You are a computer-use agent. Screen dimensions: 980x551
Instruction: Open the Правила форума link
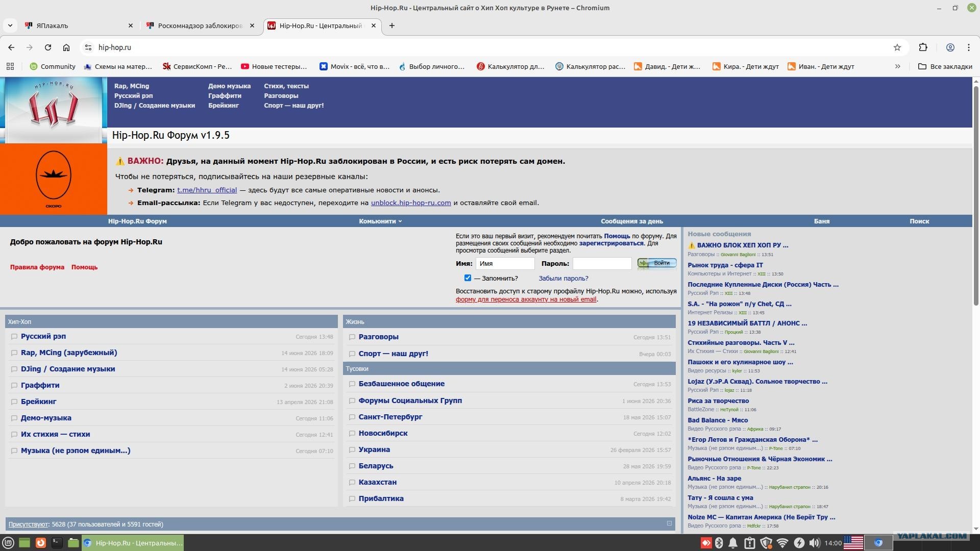pyautogui.click(x=37, y=267)
